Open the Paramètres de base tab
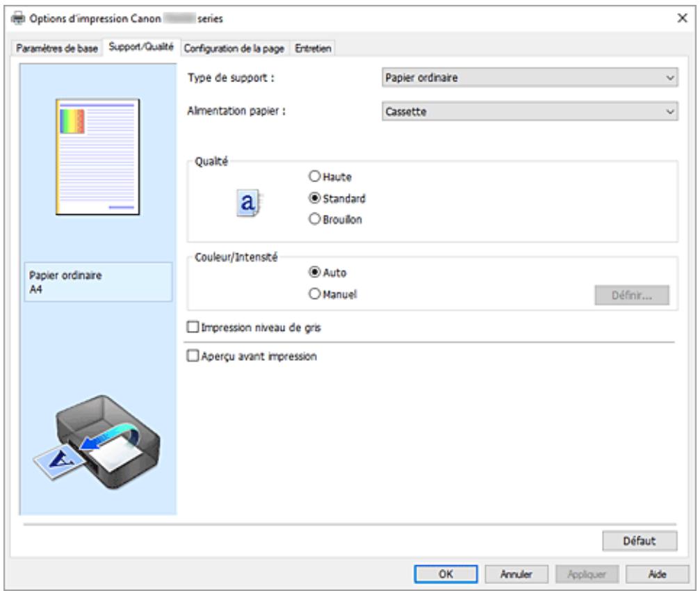 click(x=54, y=48)
